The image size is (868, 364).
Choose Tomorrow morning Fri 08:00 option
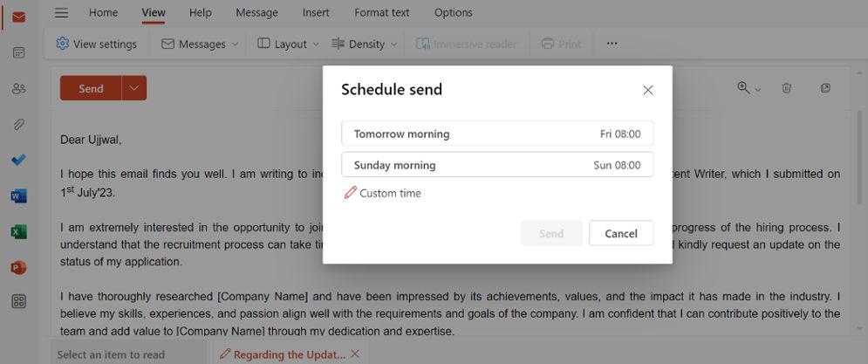point(497,134)
